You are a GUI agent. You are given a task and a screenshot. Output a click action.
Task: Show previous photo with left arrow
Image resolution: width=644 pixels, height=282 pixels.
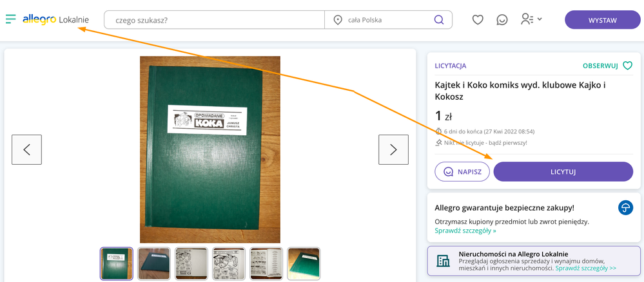click(26, 149)
